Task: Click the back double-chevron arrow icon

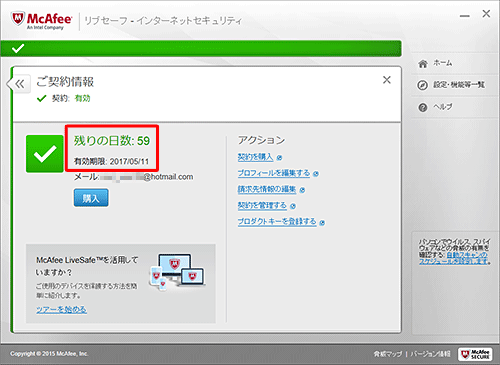Action: point(20,84)
